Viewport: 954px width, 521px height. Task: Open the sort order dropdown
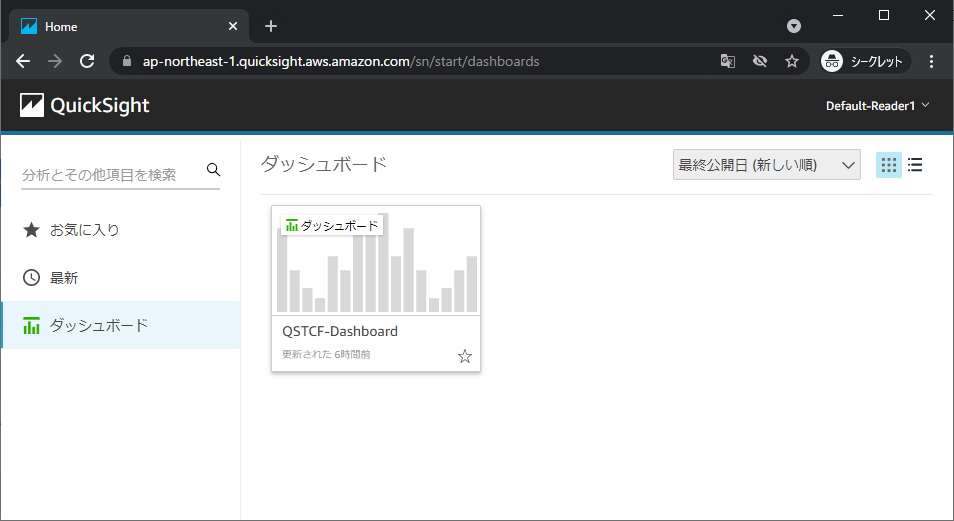[x=767, y=165]
